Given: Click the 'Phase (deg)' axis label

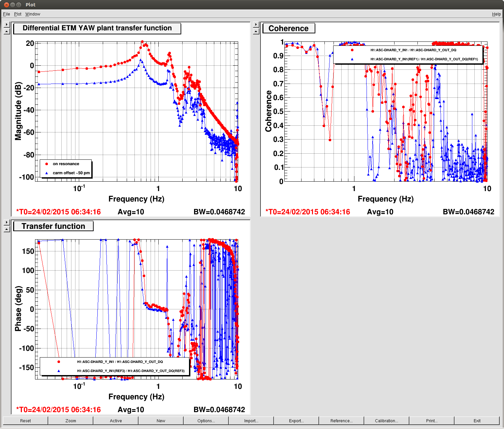Looking at the screenshot, I should 18,309.
